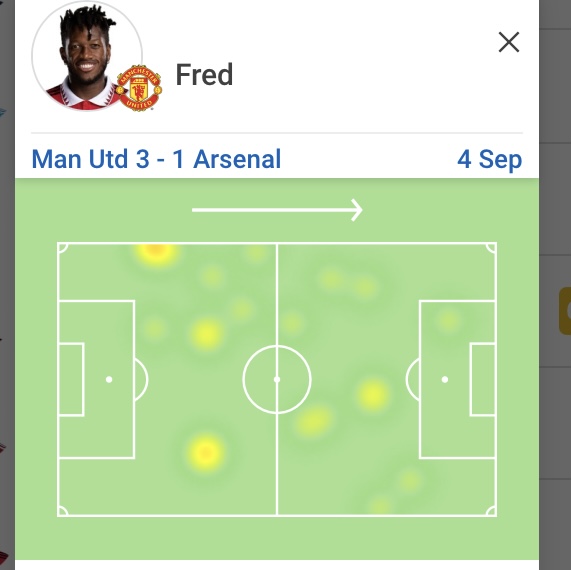
Task: Close the Fred heatmap popup
Action: click(508, 42)
